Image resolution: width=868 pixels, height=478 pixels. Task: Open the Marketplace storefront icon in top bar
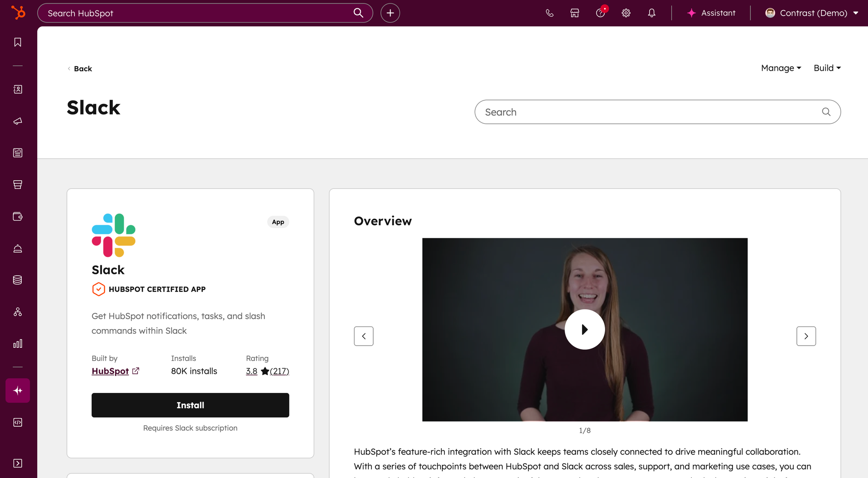(575, 13)
